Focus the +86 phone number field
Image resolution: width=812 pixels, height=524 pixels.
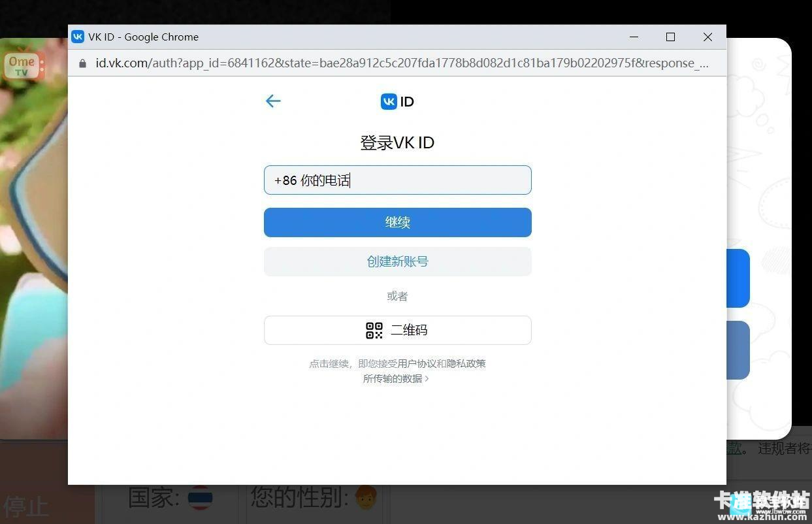point(397,180)
